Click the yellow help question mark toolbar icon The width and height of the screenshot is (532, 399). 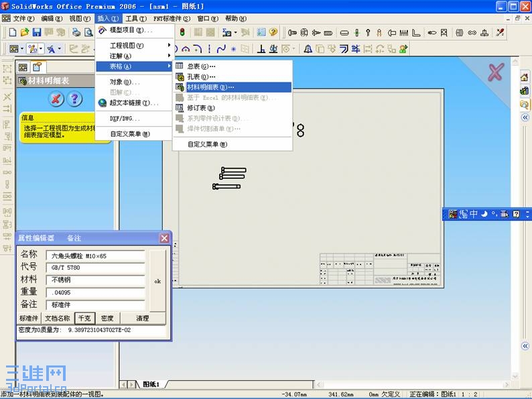coord(273,32)
